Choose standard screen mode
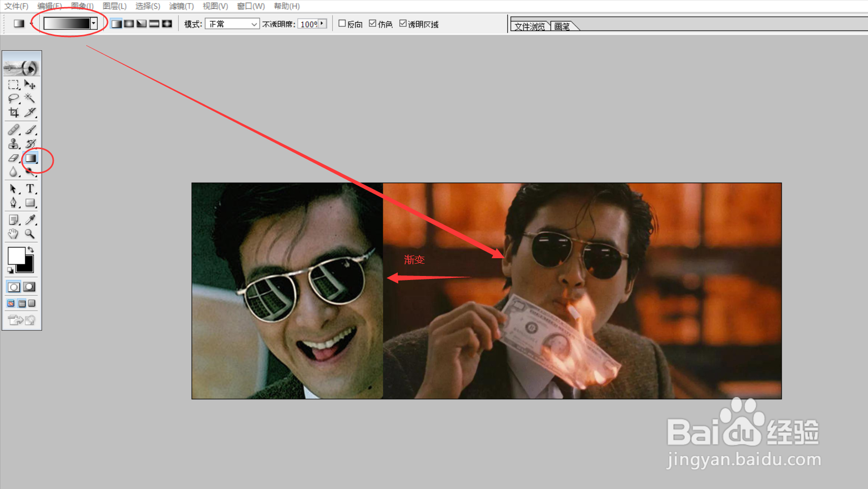Viewport: 868px width, 489px height. 11,303
